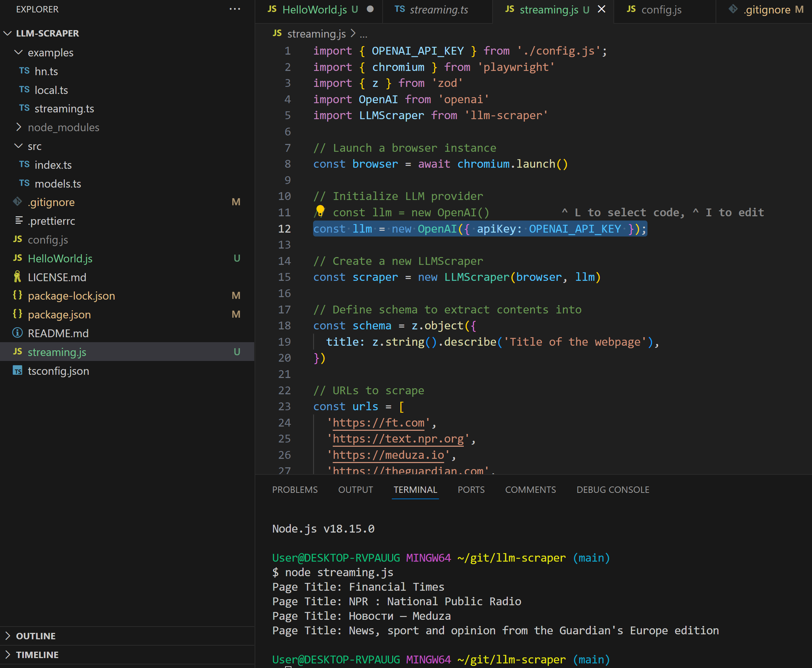Click the https://ft.com link on line 24

378,423
